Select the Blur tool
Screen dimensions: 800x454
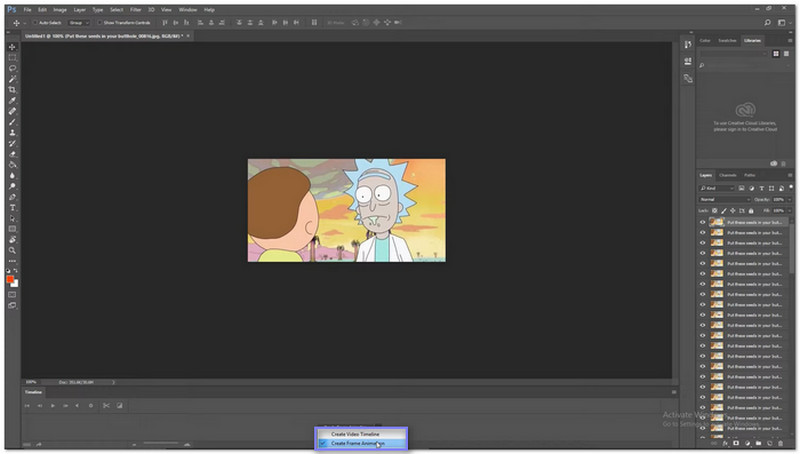coord(12,175)
